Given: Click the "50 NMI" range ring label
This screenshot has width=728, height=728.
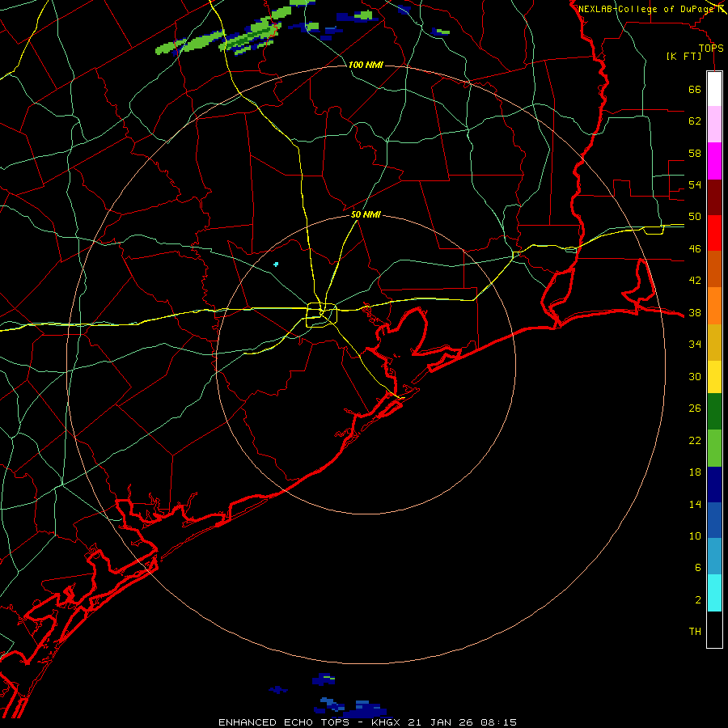Looking at the screenshot, I should (366, 214).
